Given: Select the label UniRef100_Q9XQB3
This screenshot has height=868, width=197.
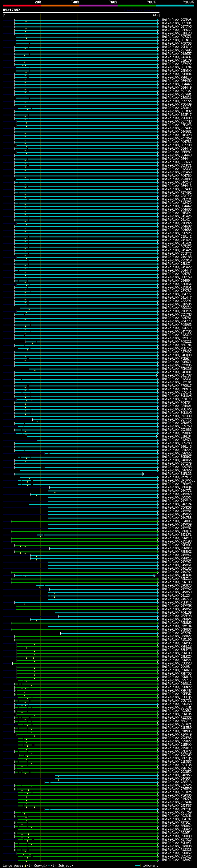Looking at the screenshot, I should pos(176,179).
